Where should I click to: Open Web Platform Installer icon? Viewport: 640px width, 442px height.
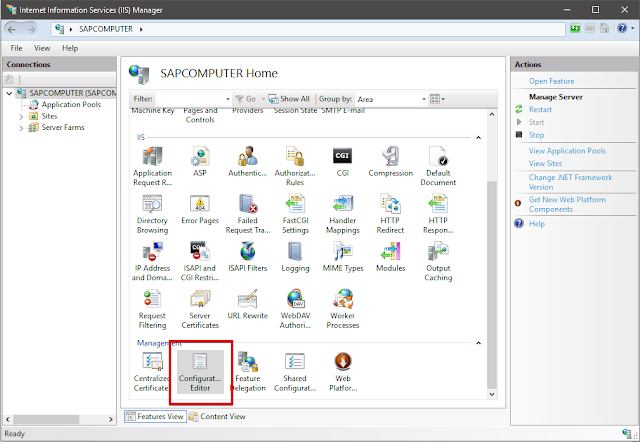343,372
